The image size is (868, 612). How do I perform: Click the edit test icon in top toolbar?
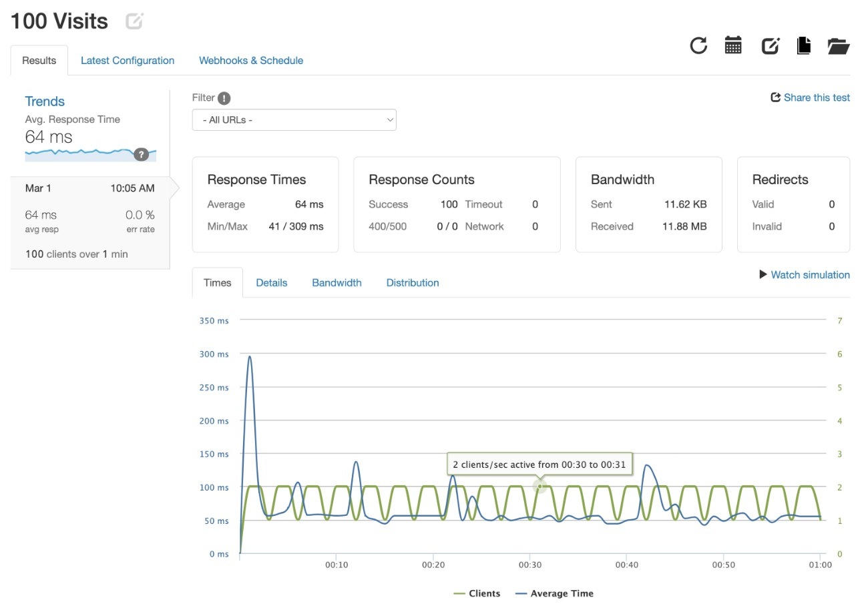(771, 45)
